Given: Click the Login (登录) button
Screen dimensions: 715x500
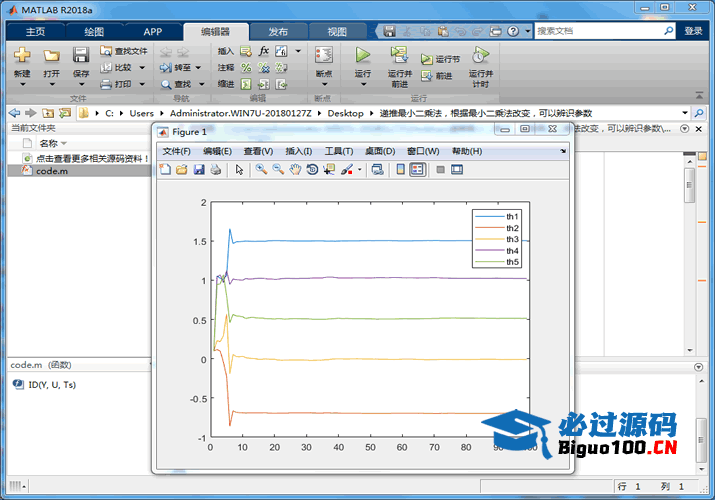Looking at the screenshot, I should tap(693, 31).
